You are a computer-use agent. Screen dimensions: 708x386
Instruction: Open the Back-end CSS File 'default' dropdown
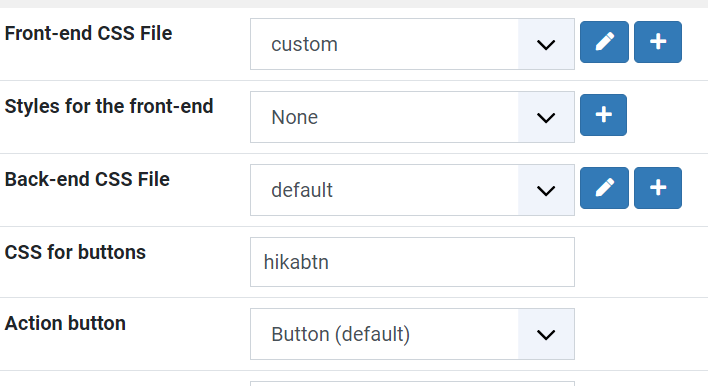pyautogui.click(x=412, y=190)
